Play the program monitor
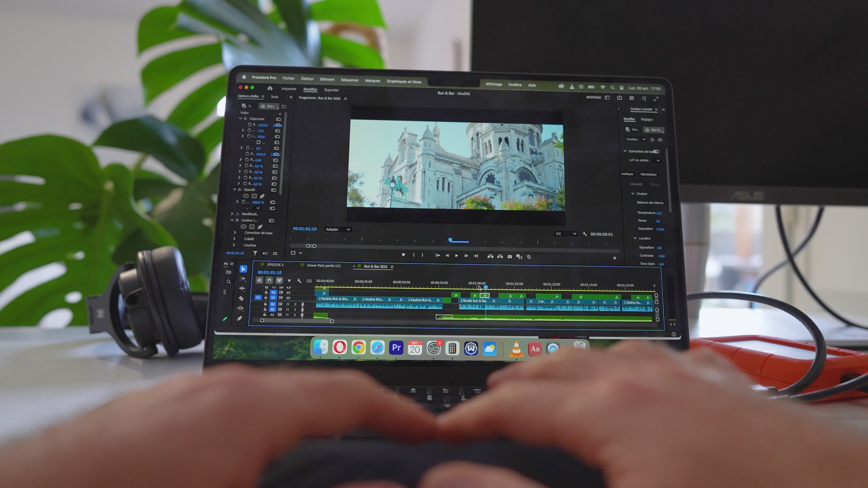 [x=457, y=256]
